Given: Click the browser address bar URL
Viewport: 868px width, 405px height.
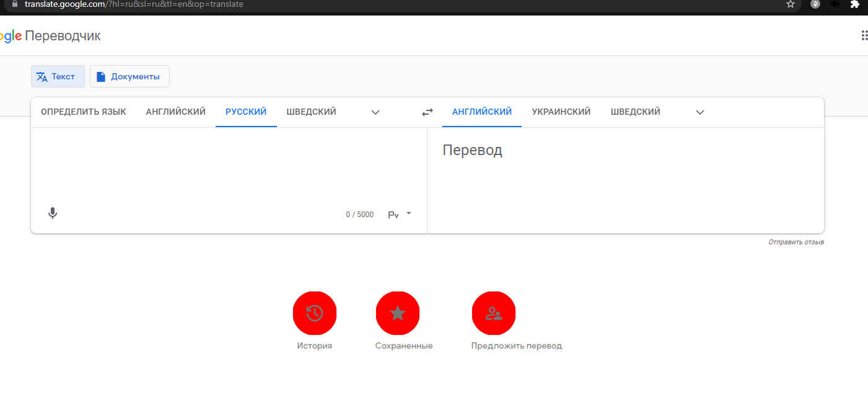Looking at the screenshot, I should point(134,4).
